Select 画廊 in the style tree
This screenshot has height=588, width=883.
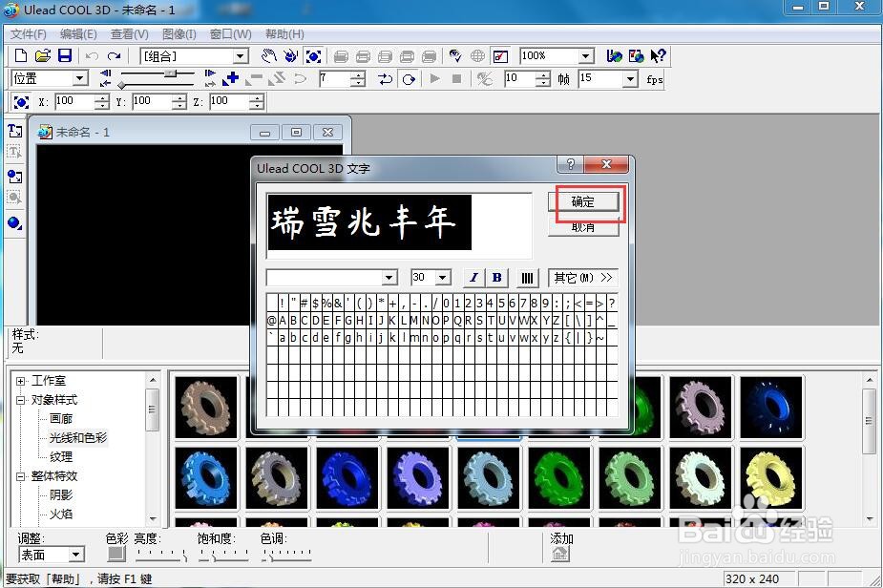point(61,419)
